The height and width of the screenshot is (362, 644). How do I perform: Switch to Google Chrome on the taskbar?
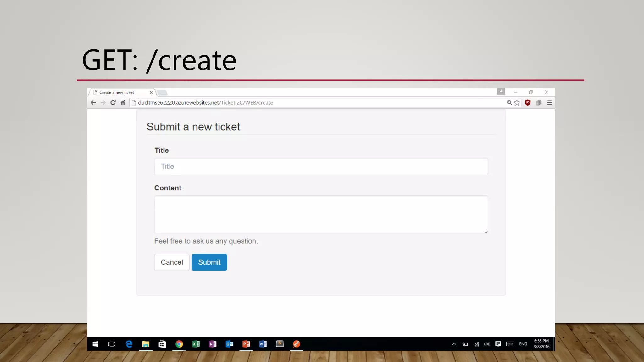click(179, 344)
